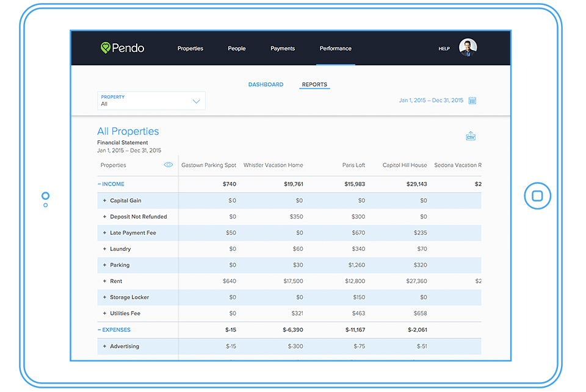Open the Payments menu item

[x=283, y=48]
